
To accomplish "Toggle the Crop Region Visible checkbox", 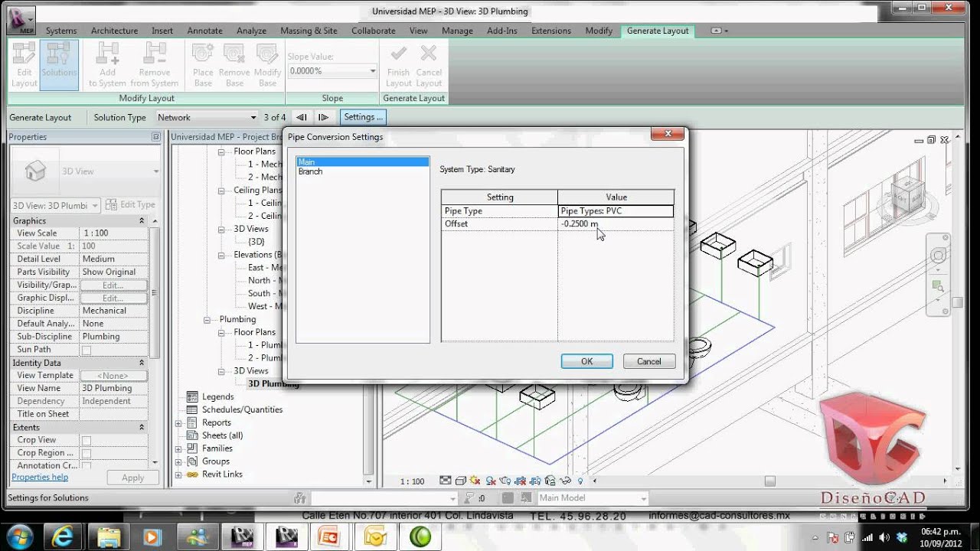I will pyautogui.click(x=87, y=453).
